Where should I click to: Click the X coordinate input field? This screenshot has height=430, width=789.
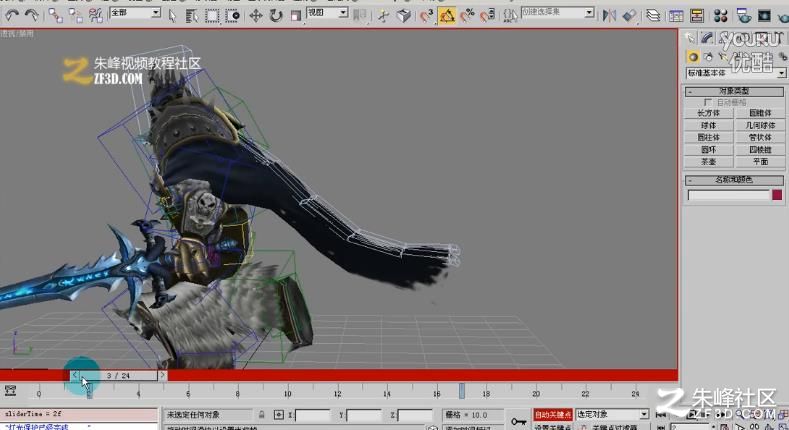coord(312,415)
